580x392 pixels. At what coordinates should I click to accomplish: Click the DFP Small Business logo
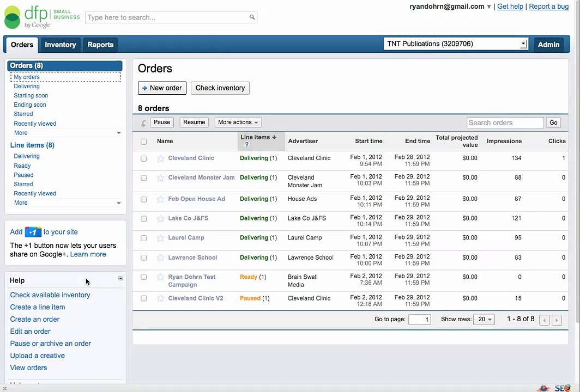42,17
